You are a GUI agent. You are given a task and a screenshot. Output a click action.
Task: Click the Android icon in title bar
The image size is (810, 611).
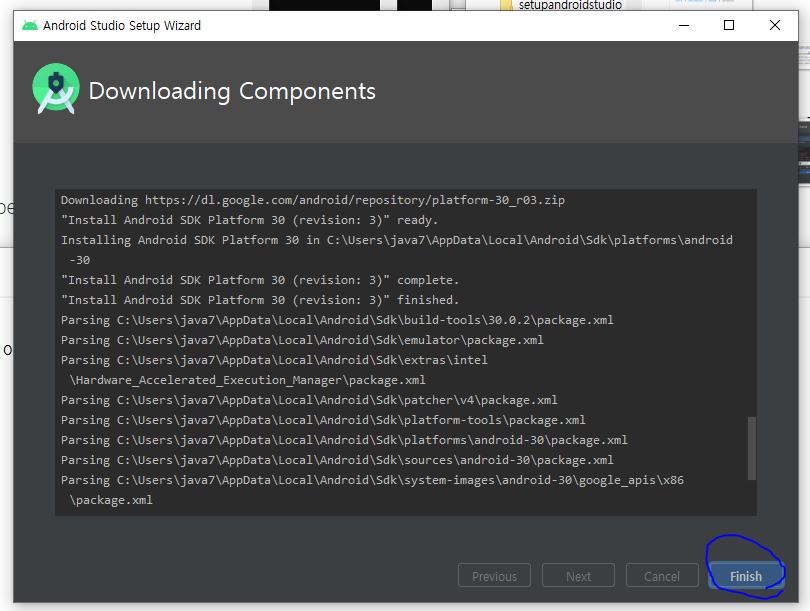click(30, 25)
